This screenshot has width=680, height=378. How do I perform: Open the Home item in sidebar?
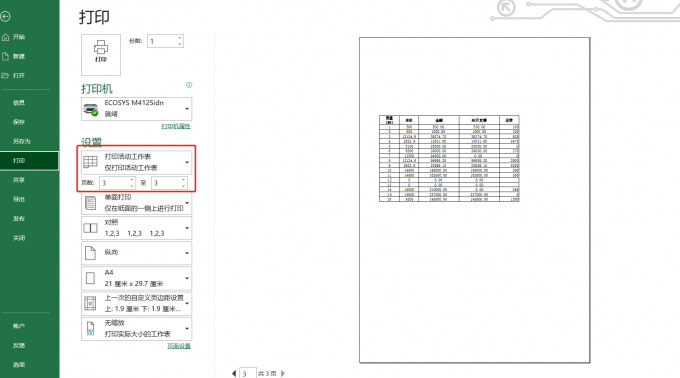point(14,37)
